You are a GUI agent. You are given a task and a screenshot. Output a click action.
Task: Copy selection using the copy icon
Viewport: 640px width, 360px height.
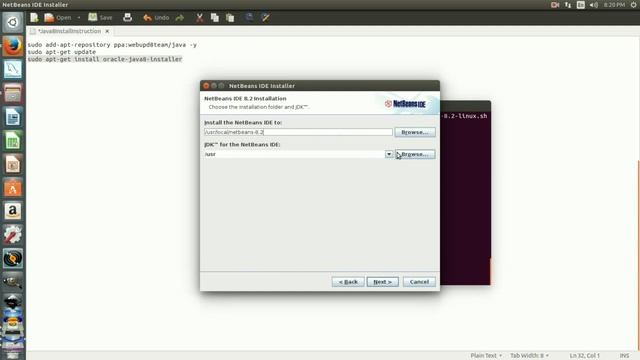pyautogui.click(x=215, y=18)
